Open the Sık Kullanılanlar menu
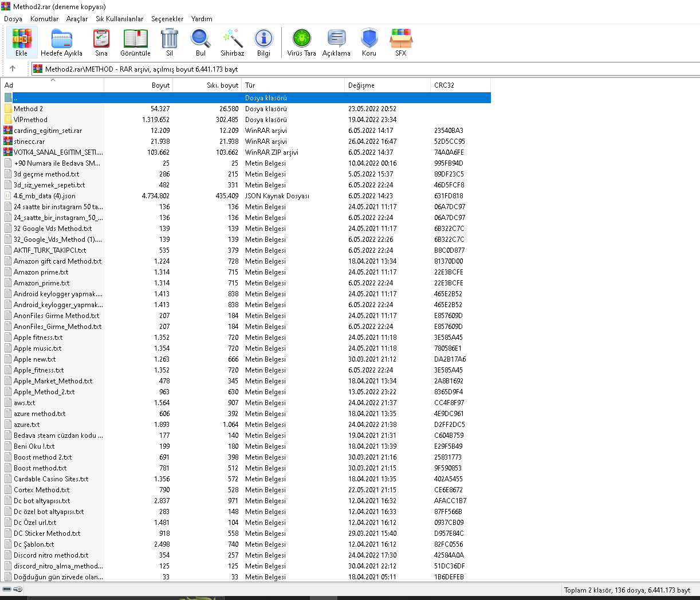Viewport: 700px width, 600px height. [120, 19]
